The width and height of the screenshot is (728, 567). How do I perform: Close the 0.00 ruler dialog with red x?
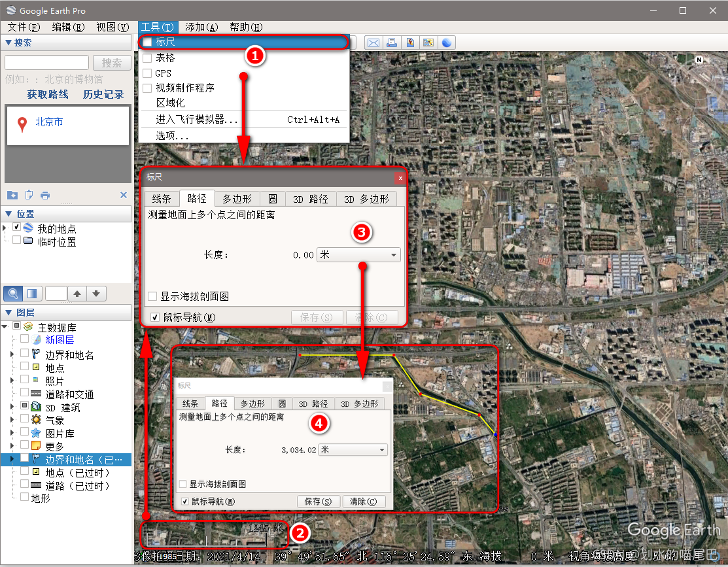click(400, 178)
